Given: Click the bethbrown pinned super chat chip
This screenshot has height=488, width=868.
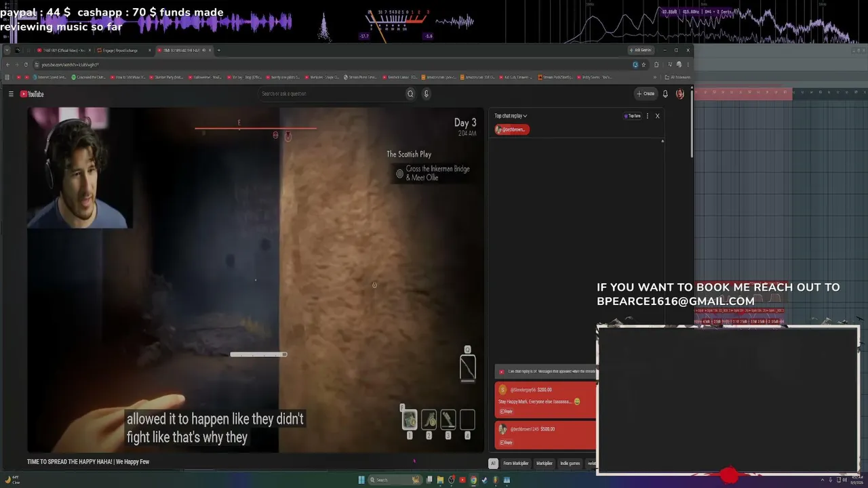Looking at the screenshot, I should 512,129.
